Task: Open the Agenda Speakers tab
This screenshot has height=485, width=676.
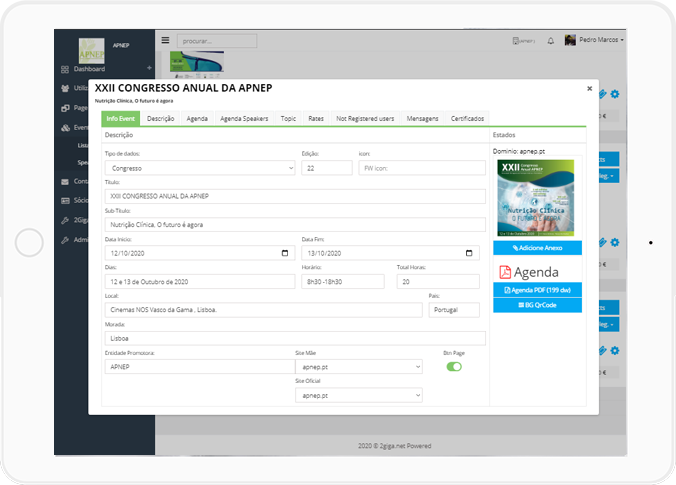Action: coord(244,119)
